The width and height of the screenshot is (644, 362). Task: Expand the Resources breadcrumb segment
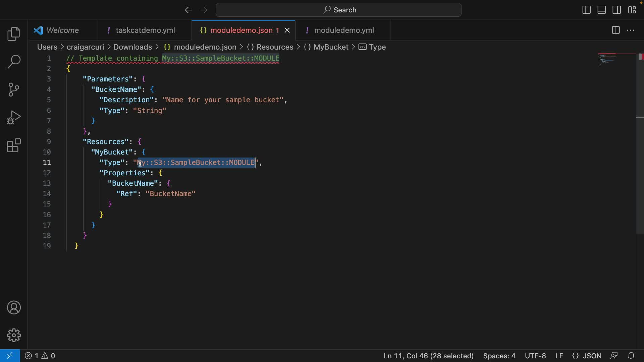[274, 47]
